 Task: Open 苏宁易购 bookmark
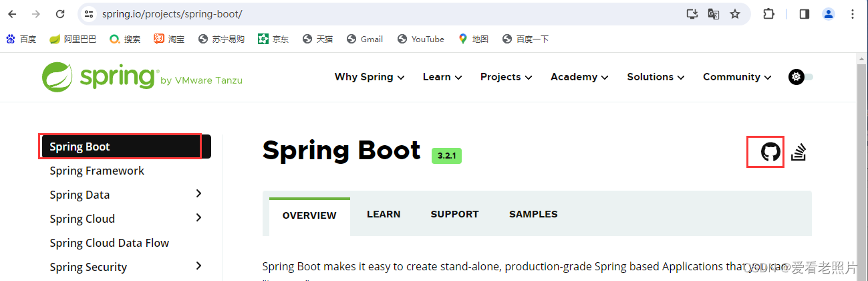pos(221,39)
